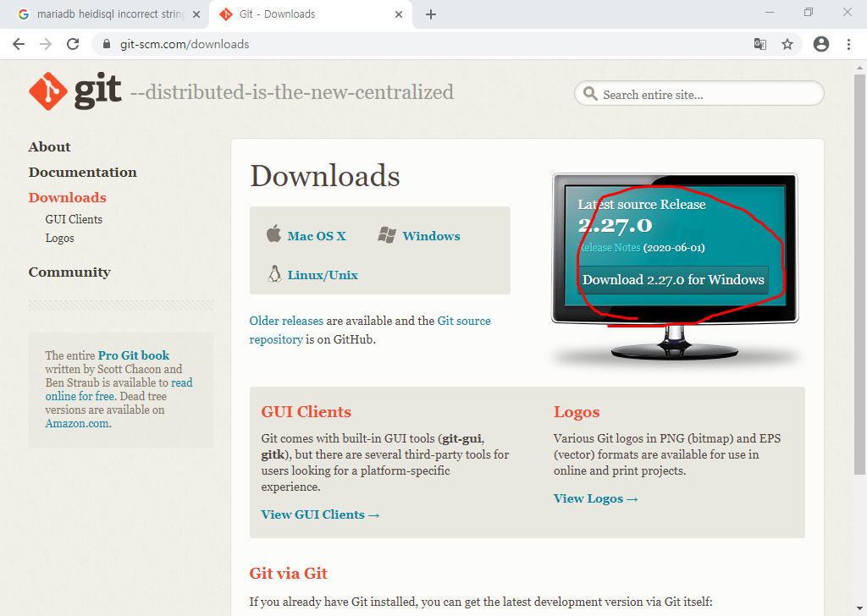
Task: Click the Mac OS X download link
Action: [317, 236]
